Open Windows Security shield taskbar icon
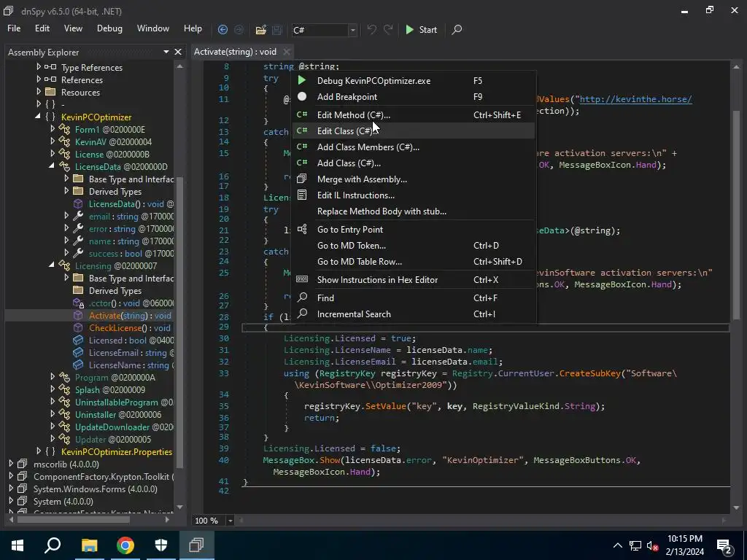The height and width of the screenshot is (560, 747). click(x=161, y=545)
